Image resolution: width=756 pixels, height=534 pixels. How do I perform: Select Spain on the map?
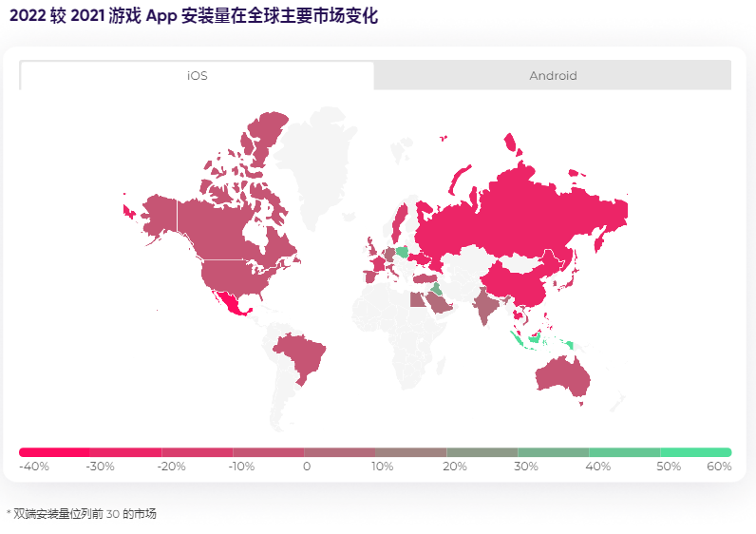pos(370,277)
